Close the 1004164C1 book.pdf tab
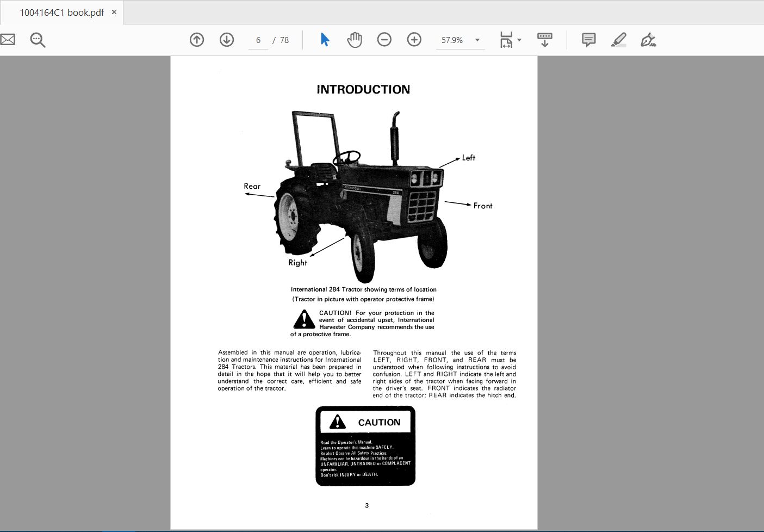This screenshot has width=764, height=532. coord(114,11)
